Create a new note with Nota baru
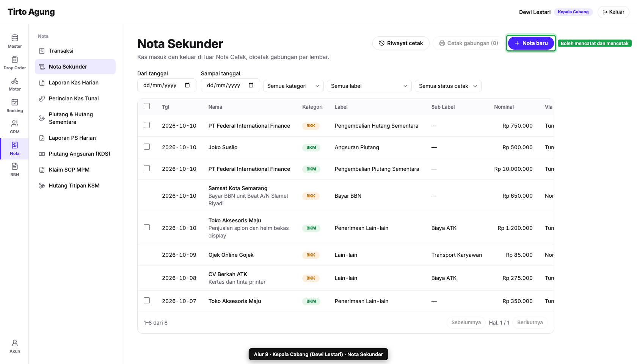Viewport: 637px width, 364px height. coord(531,43)
